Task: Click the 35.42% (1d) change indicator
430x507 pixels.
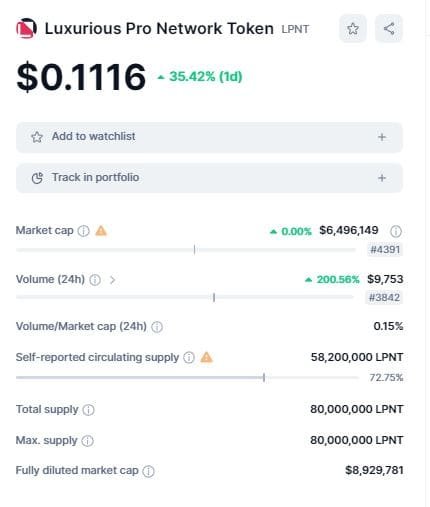Action: 200,77
